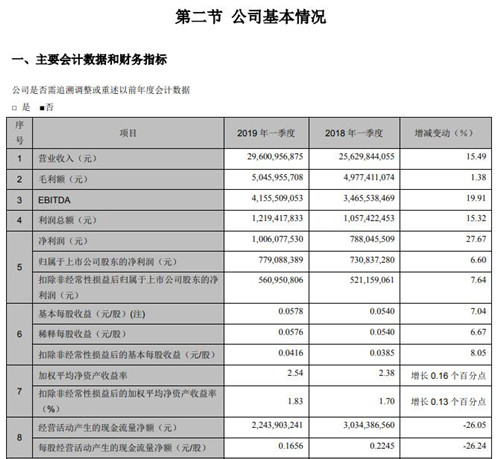Click value 2,243,903,241
The image size is (500, 459).
pyautogui.click(x=277, y=425)
